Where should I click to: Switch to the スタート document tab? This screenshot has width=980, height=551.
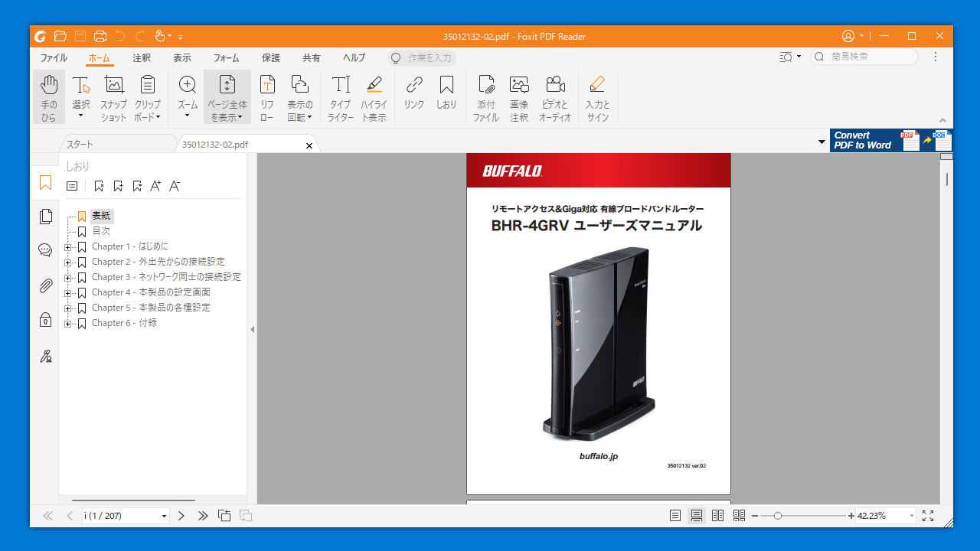116,144
